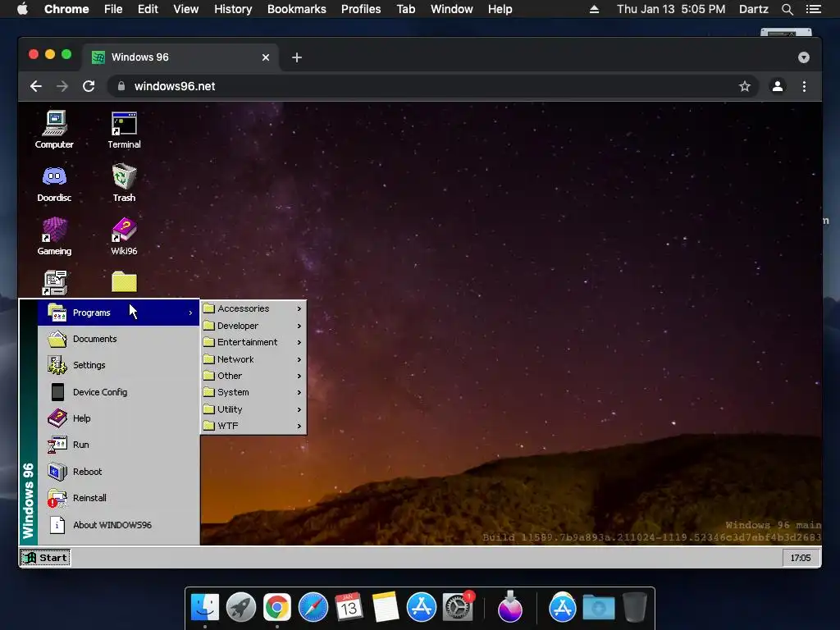
Task: Click the Dartz user name in menu bar
Action: 753,9
